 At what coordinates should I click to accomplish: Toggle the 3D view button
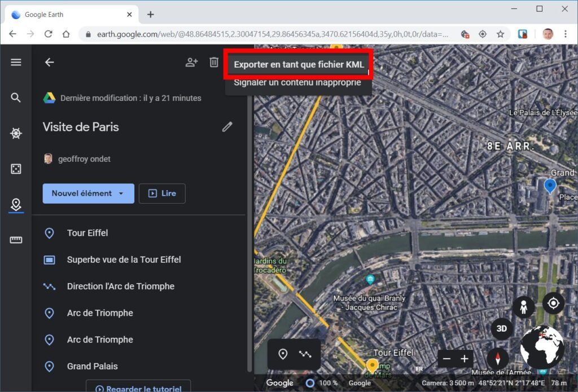pyautogui.click(x=501, y=328)
